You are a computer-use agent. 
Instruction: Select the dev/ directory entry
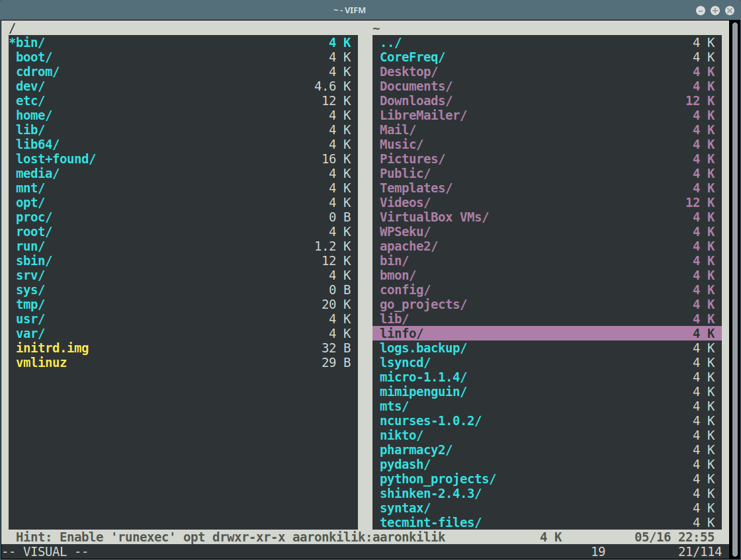coord(183,87)
